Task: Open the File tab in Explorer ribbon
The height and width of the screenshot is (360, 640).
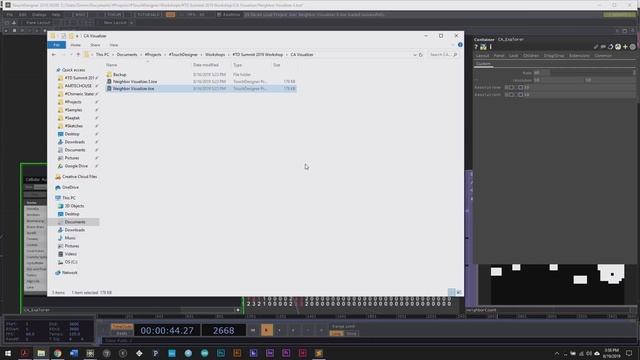Action: [57, 45]
